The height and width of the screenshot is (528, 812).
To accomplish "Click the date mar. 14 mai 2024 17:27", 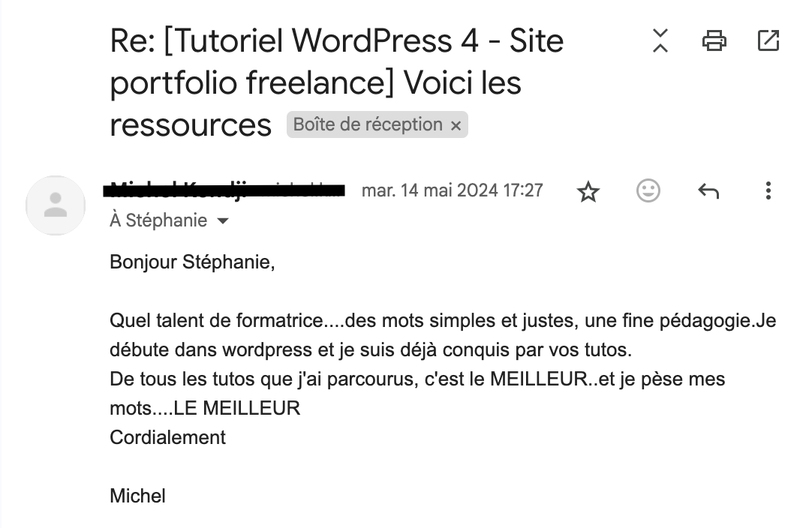I will point(452,190).
